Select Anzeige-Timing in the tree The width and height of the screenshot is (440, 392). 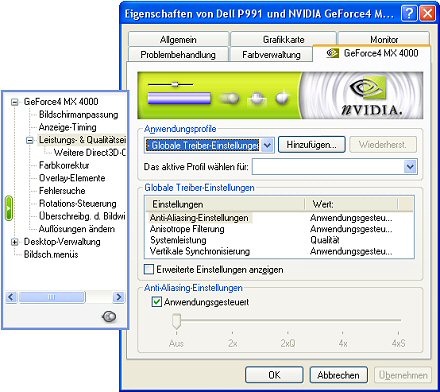tap(67, 127)
